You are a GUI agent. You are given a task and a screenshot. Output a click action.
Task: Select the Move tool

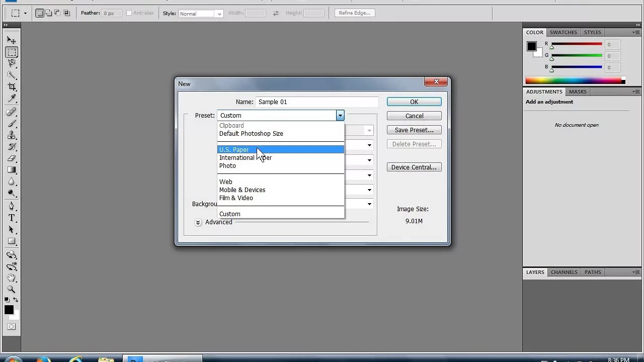[x=12, y=40]
